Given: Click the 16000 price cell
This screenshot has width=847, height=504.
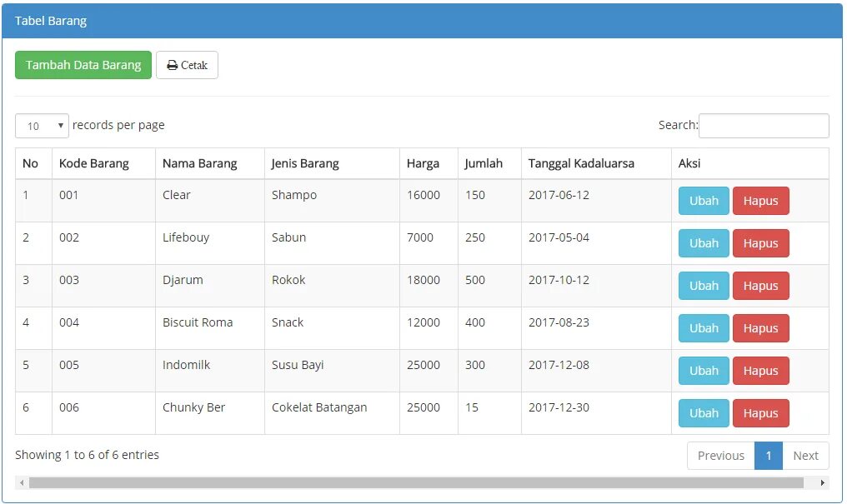Looking at the screenshot, I should click(429, 201).
